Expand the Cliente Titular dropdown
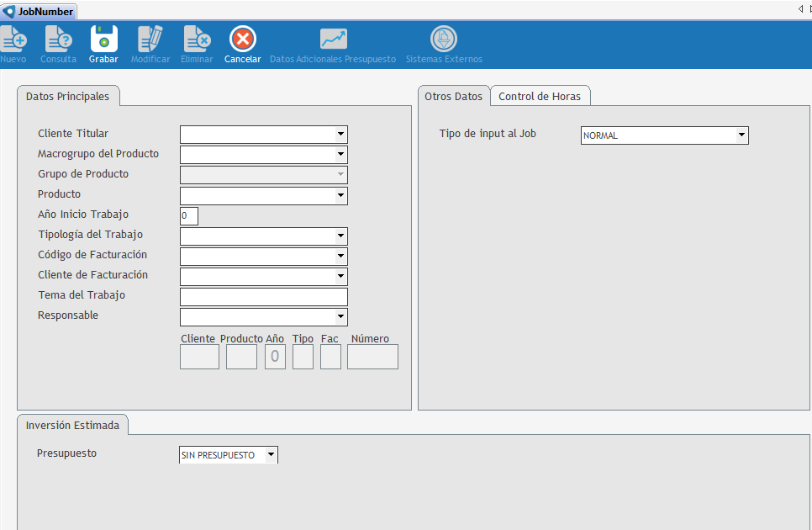812x530 pixels. click(x=340, y=135)
